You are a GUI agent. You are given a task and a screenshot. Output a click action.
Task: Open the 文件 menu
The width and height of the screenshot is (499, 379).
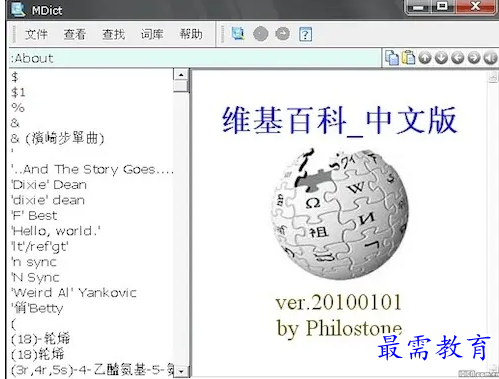coord(36,34)
